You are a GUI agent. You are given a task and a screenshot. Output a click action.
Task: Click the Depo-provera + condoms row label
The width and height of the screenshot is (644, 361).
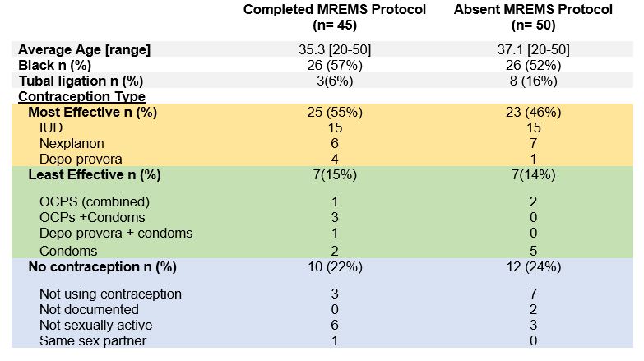[116, 233]
